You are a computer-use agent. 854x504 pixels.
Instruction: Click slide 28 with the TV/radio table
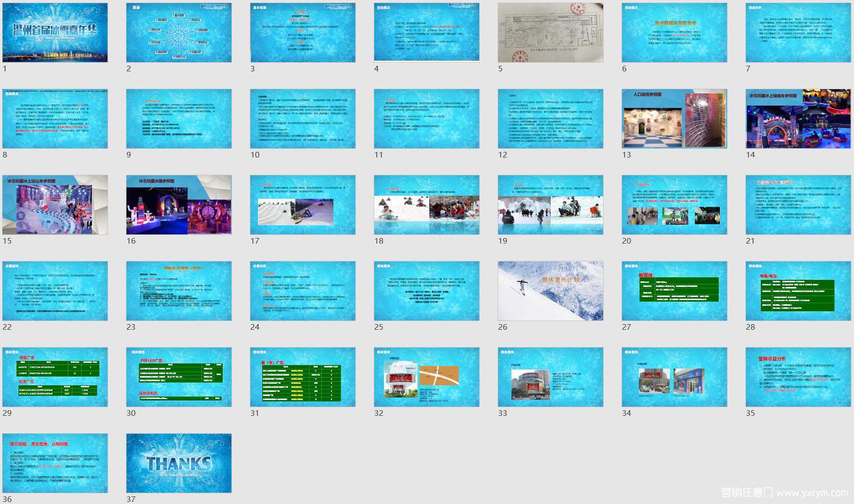[798, 291]
